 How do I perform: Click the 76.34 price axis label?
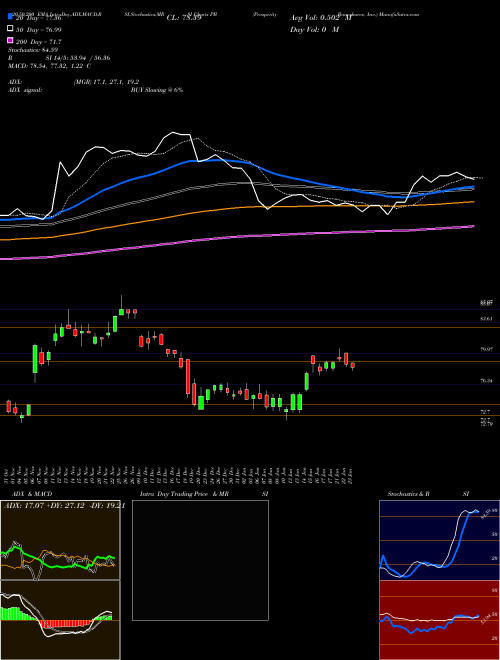[x=486, y=381]
